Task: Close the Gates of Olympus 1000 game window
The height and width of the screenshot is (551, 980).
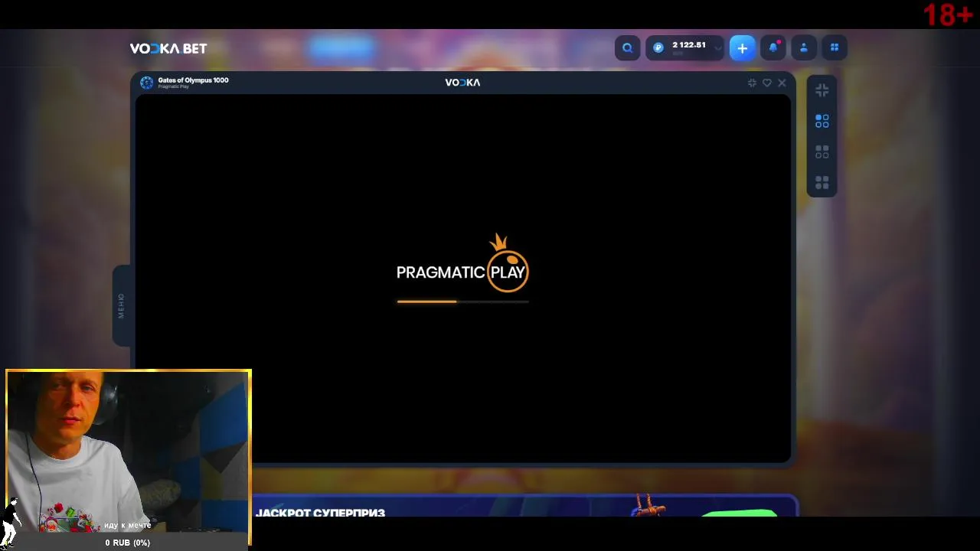Action: point(782,83)
